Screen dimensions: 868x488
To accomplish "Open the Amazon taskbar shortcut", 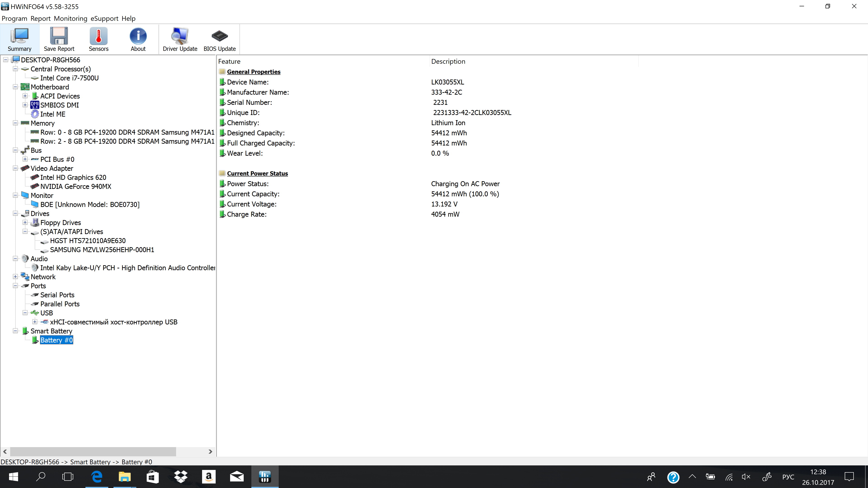I will 209,476.
